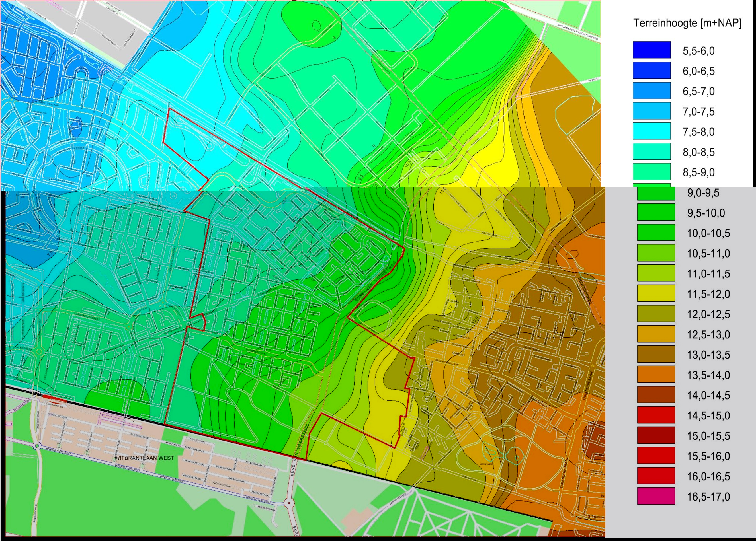Select the 11,5-12,0 yellow legend swatch
The width and height of the screenshot is (756, 541).
[656, 293]
